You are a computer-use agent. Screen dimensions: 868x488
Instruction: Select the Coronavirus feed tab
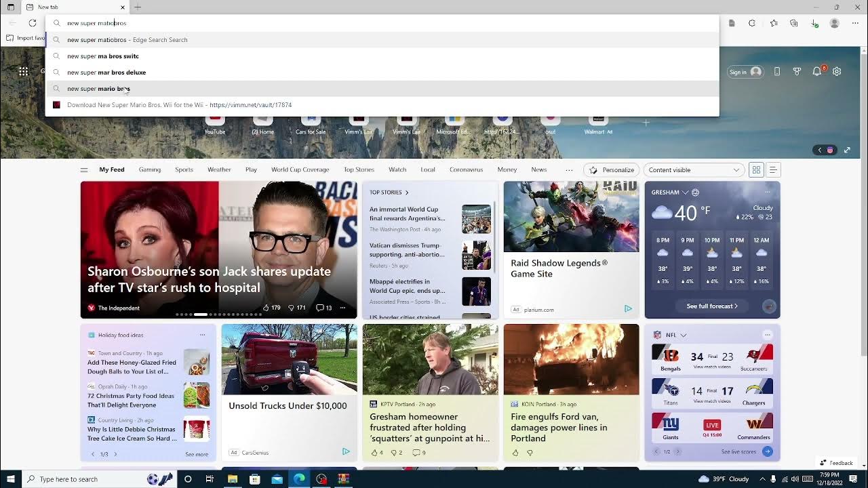[x=466, y=169]
